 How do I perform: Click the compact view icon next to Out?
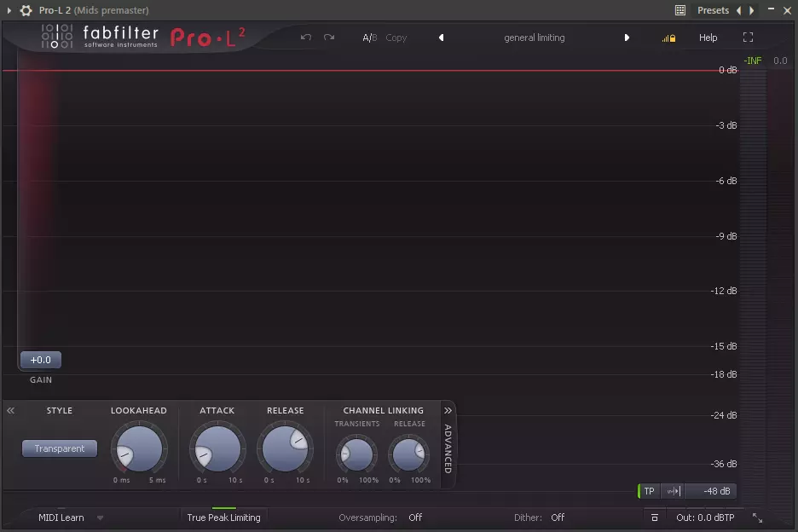point(655,518)
